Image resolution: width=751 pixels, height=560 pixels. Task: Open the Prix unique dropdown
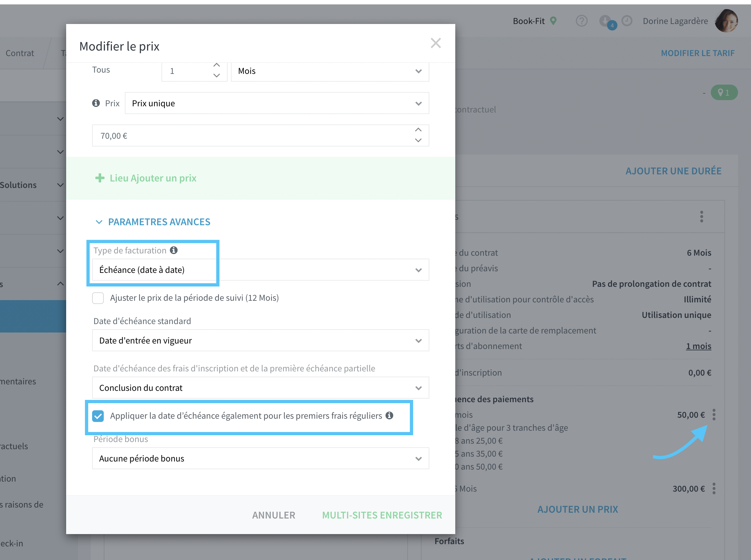(x=277, y=103)
